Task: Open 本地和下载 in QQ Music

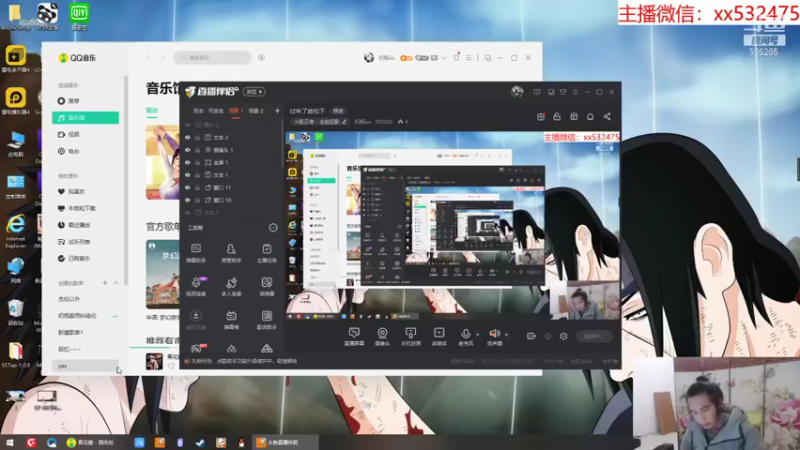Action: 85,208
